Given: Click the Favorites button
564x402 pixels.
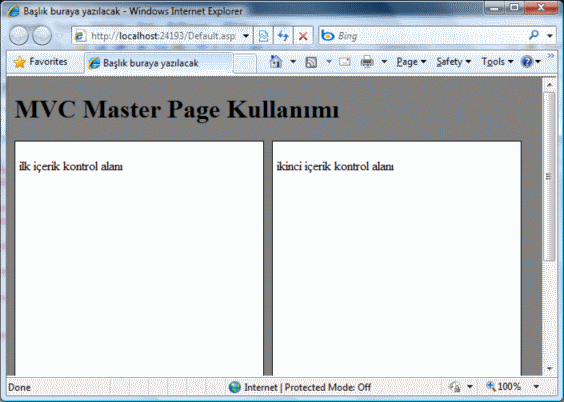Looking at the screenshot, I should [x=40, y=62].
